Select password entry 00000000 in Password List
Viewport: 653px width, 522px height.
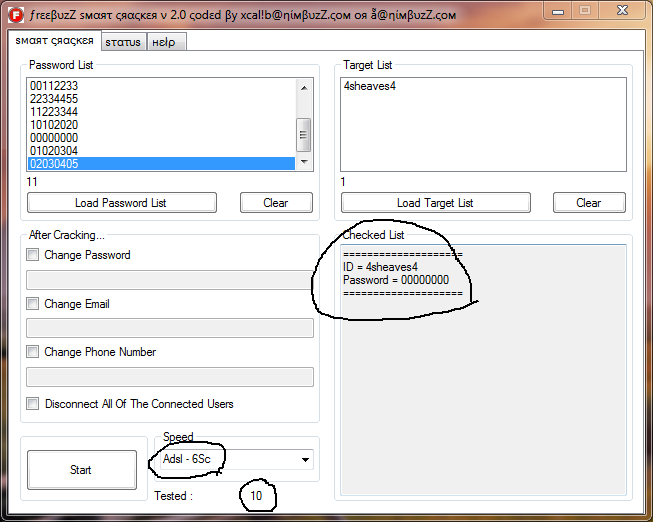pyautogui.click(x=162, y=137)
